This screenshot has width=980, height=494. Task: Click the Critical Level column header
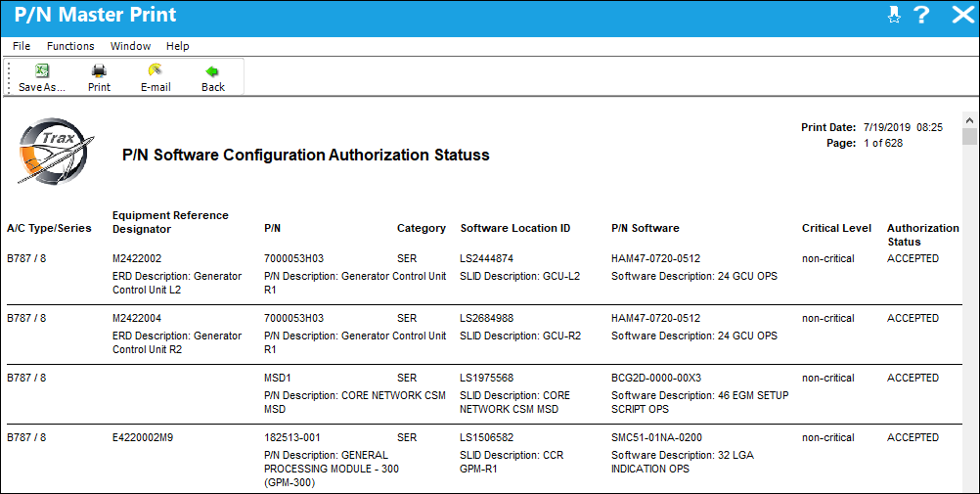(836, 228)
